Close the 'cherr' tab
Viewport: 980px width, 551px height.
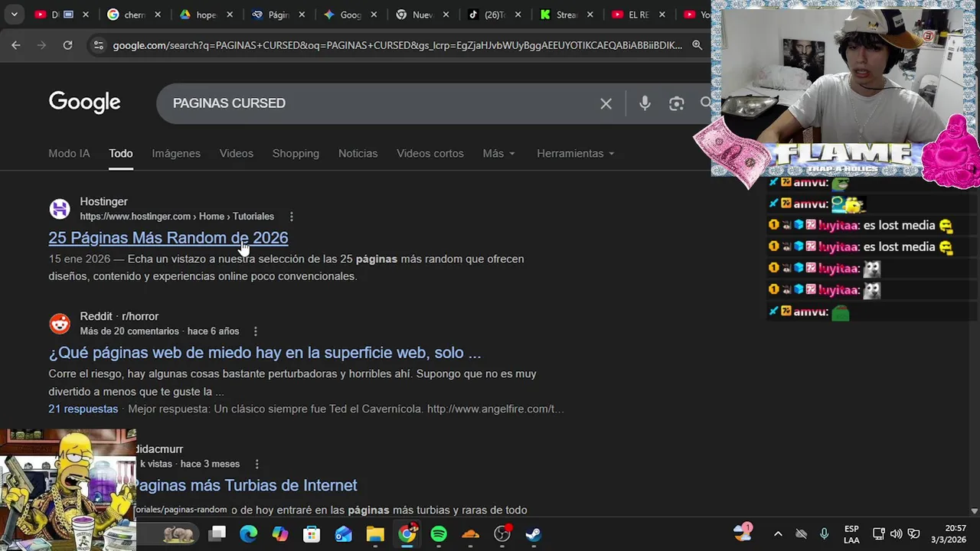[158, 15]
